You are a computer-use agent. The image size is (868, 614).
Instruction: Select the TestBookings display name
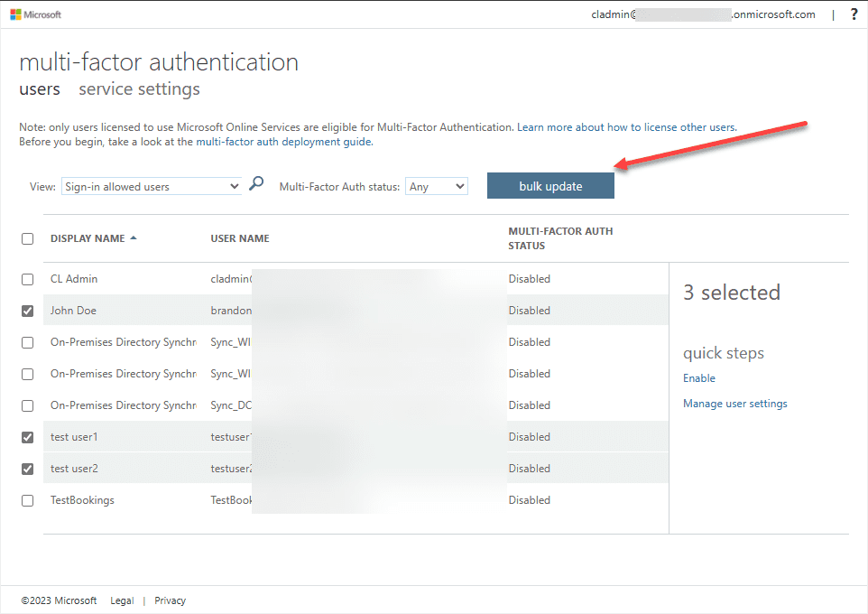[x=82, y=500]
